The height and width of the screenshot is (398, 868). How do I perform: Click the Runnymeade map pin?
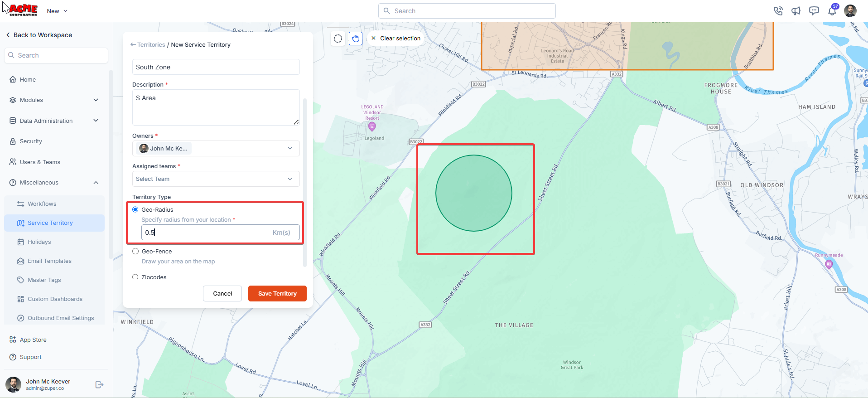[829, 264]
